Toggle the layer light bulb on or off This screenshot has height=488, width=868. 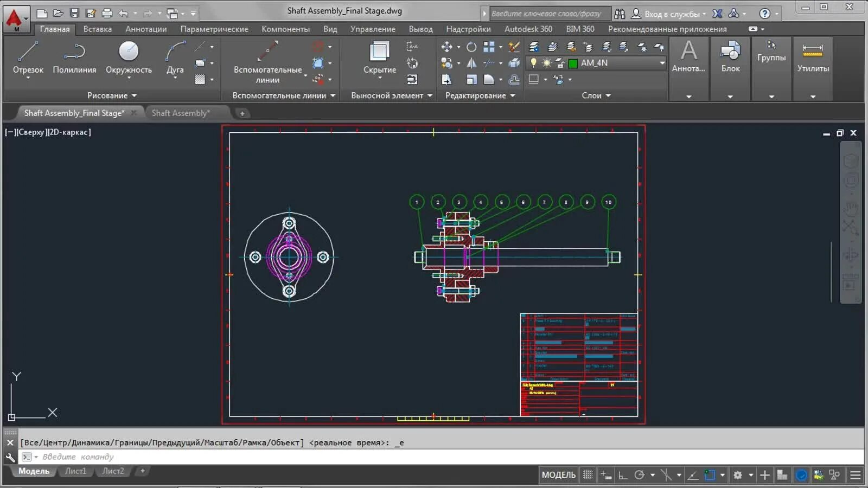click(x=534, y=63)
